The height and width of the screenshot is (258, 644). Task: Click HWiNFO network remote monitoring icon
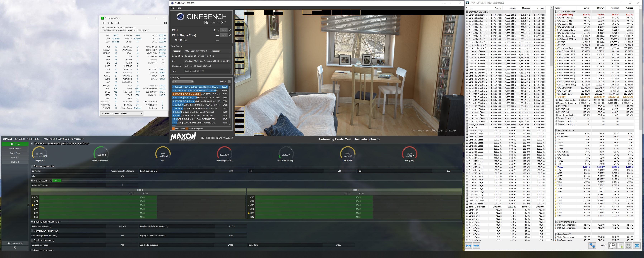pyautogui.click(x=592, y=245)
